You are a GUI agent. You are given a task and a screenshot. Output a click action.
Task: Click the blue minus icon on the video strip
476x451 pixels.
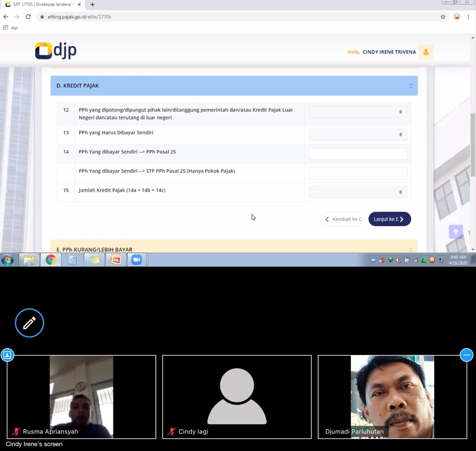coord(466,355)
